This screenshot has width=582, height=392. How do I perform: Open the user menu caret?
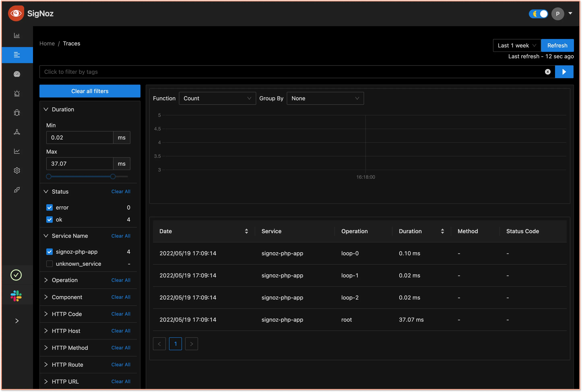coord(570,13)
